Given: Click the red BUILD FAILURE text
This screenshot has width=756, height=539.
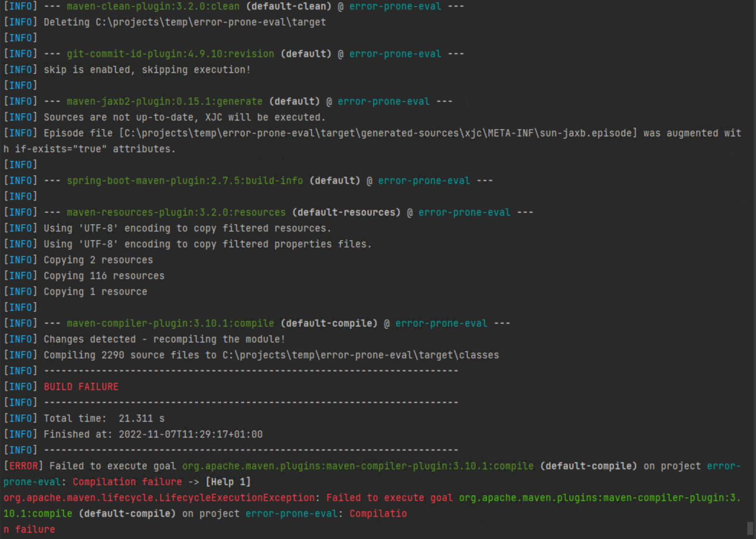Looking at the screenshot, I should pyautogui.click(x=81, y=387).
